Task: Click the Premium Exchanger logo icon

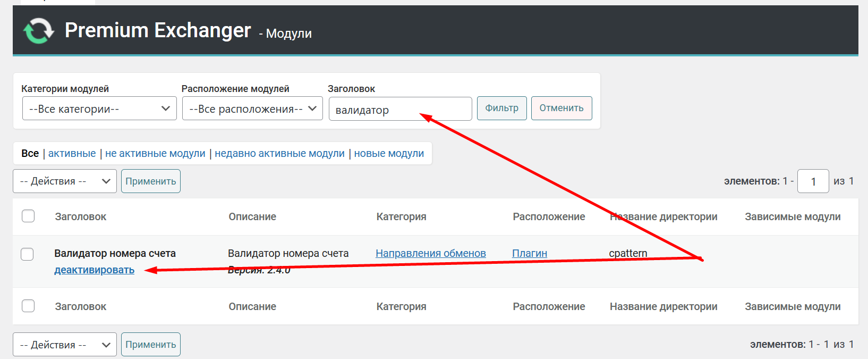Action: (x=38, y=31)
